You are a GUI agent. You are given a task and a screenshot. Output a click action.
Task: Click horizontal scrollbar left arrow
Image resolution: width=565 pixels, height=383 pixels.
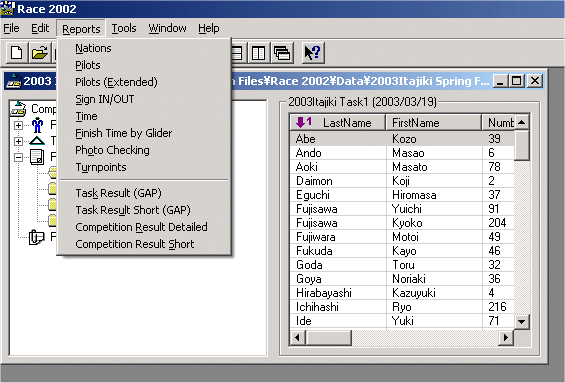(298, 338)
